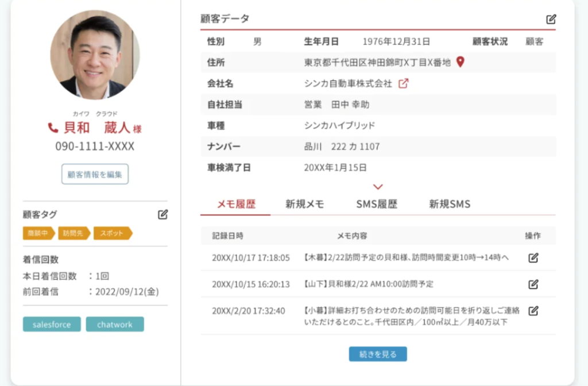588x386 pixels.
Task: Edit the memo dated 20XX/10/17 17:18:05
Action: point(533,257)
